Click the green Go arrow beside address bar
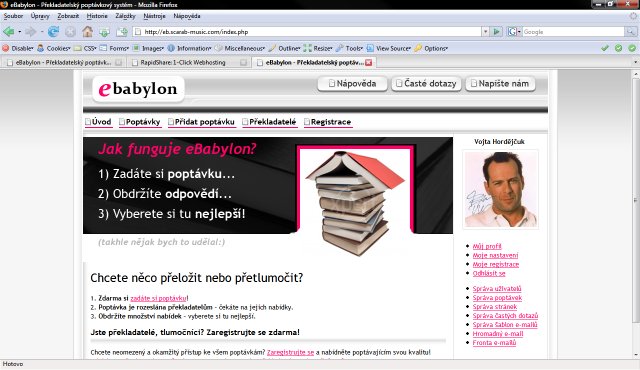 [x=496, y=31]
